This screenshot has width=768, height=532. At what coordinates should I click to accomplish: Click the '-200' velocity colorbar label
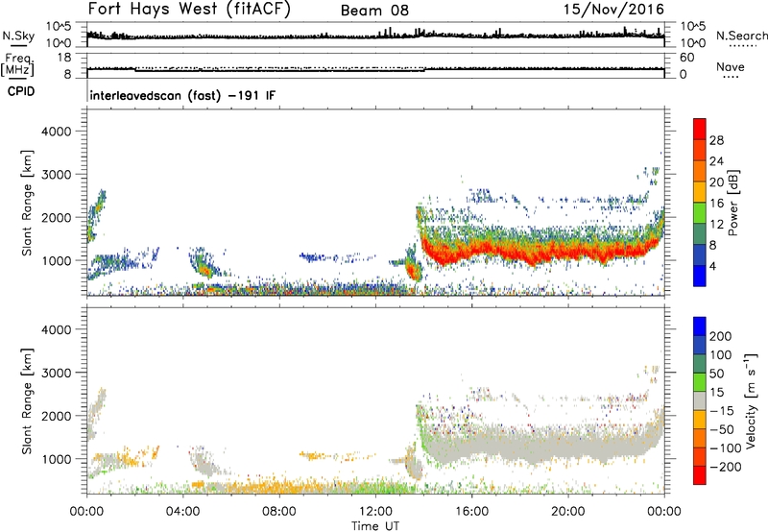726,467
